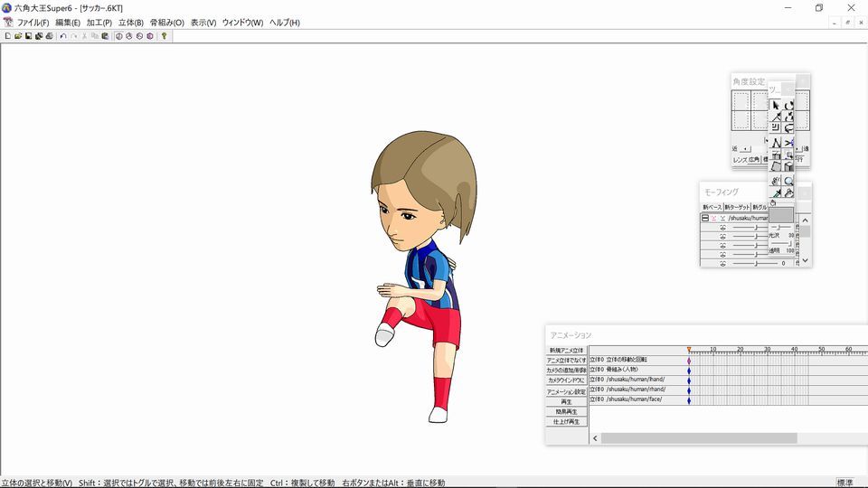Click the application icon left of the ファイル menu
The width and height of the screenshot is (868, 488).
[8, 22]
